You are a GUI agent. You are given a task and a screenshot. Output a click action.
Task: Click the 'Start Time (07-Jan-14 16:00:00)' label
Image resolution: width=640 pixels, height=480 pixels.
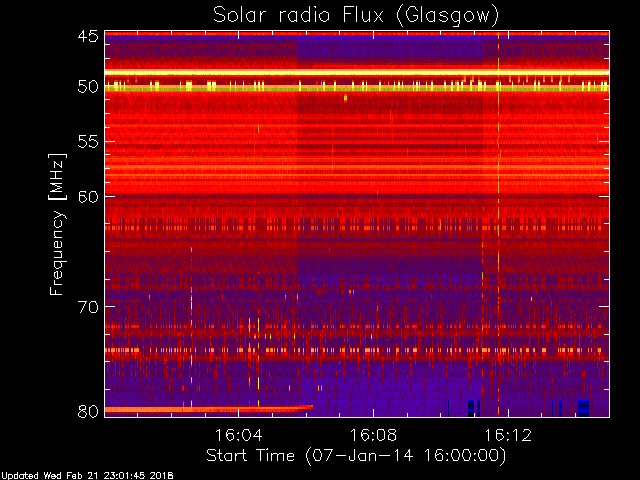tap(356, 456)
